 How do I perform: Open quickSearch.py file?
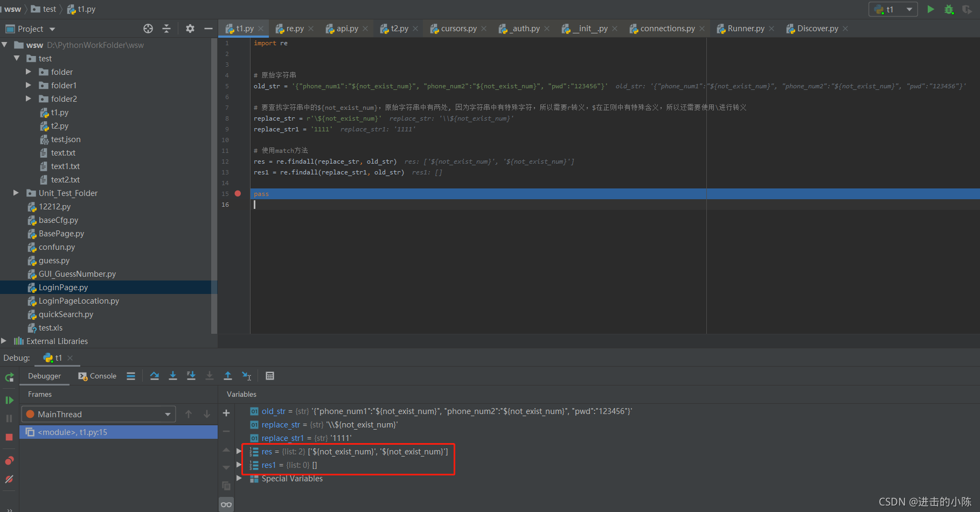(66, 314)
